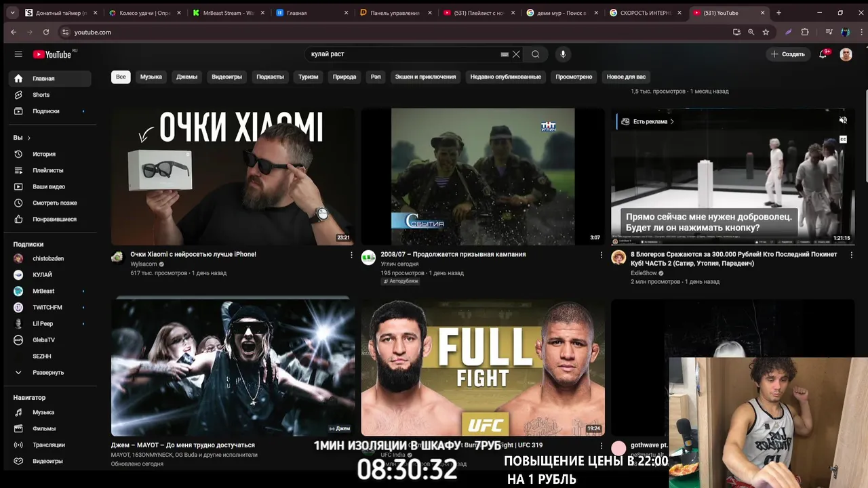Viewport: 868px width, 488px height.
Task: Click the youtube.com address bar
Action: pyautogui.click(x=393, y=32)
